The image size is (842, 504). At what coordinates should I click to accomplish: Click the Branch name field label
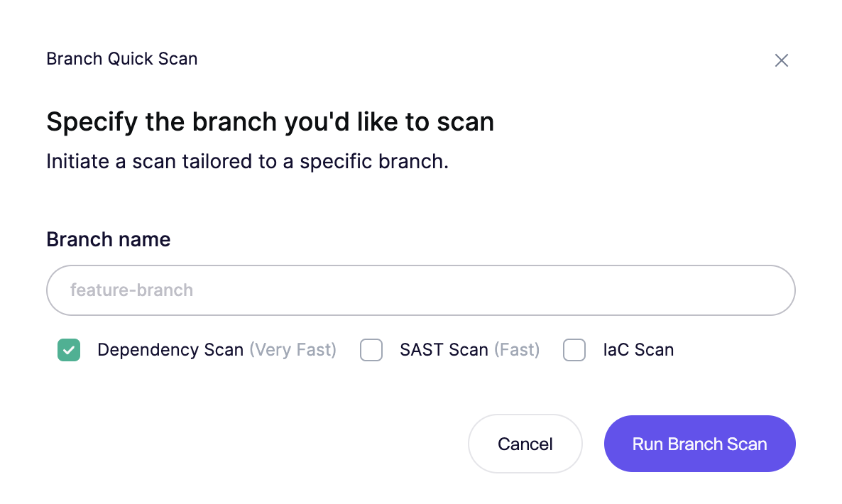109,239
